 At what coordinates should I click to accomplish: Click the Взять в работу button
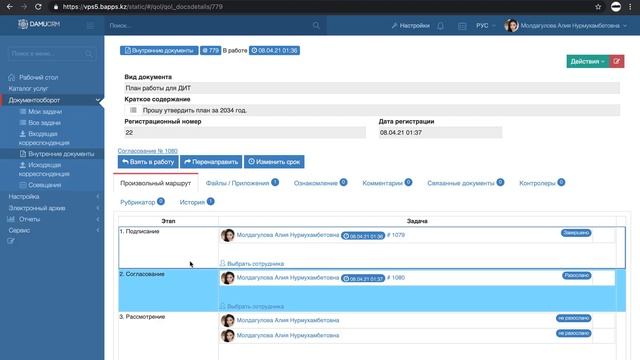click(148, 162)
